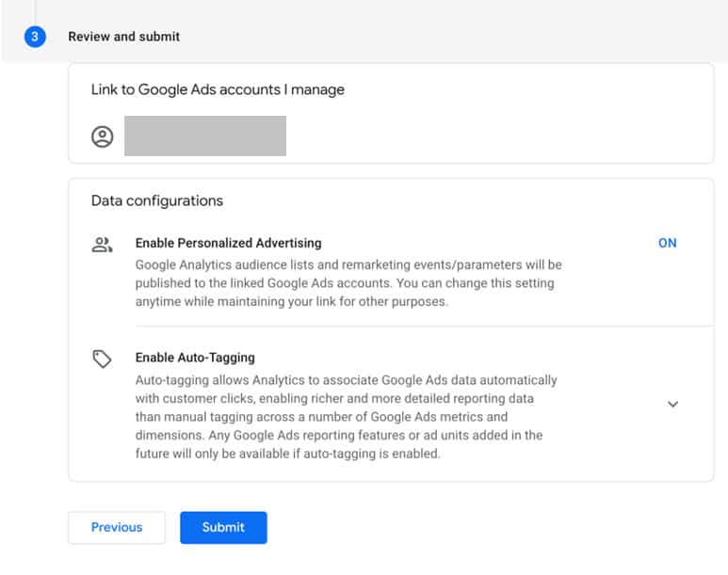The width and height of the screenshot is (728, 575).
Task: Go back with the Previous button
Action: 117,527
